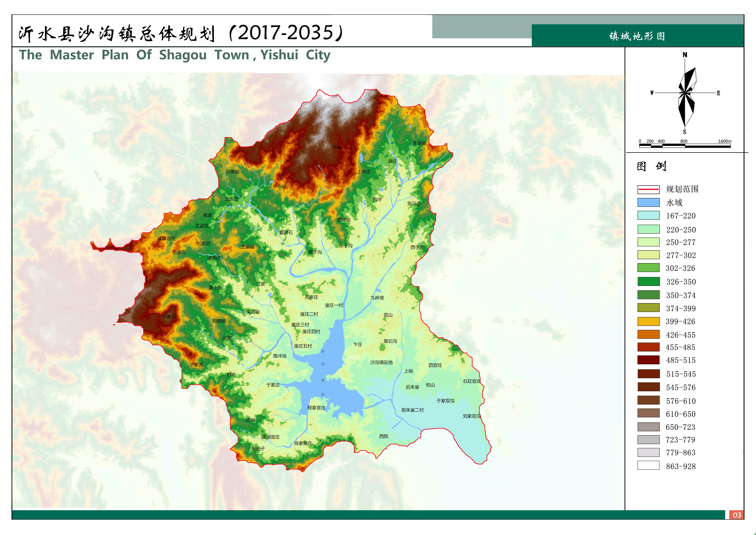Click the 167-220 elevation legend swatch

point(649,215)
